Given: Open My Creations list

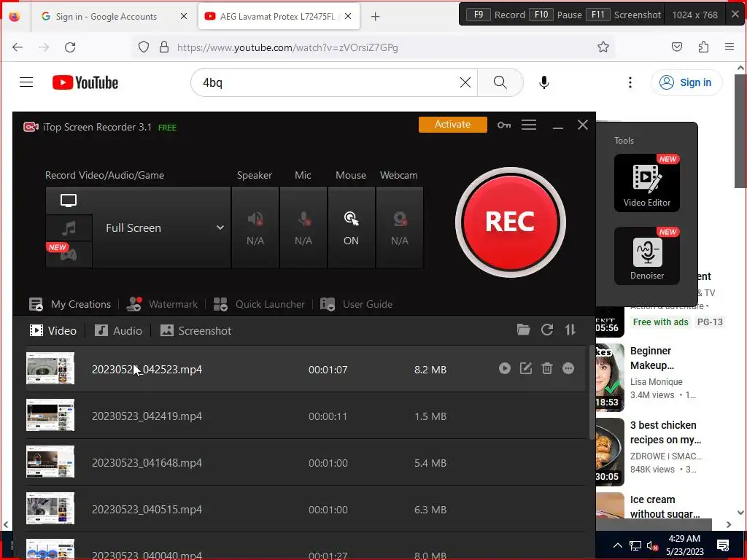Looking at the screenshot, I should (69, 304).
